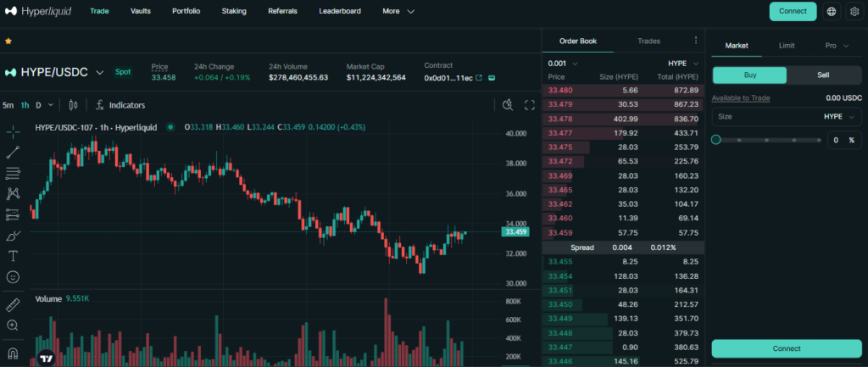868x367 pixels.
Task: Switch to the Trades tab
Action: [x=648, y=41]
